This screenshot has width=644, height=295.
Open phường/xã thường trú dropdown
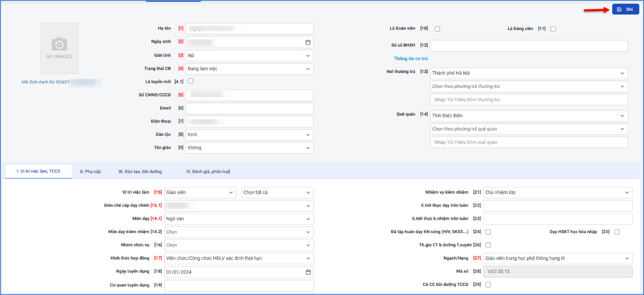coord(529,87)
